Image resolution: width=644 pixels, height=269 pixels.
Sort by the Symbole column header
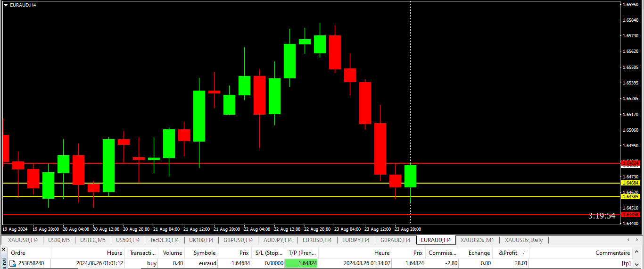pyautogui.click(x=202, y=253)
